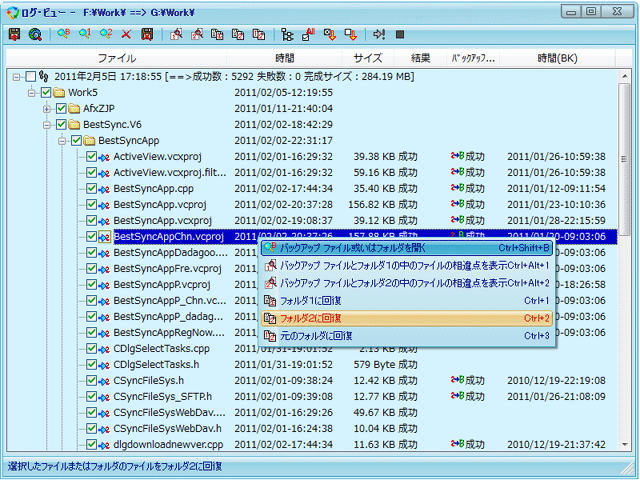Choose フォルダ1の中のファイルの相違点を表示 menu item

click(407, 266)
